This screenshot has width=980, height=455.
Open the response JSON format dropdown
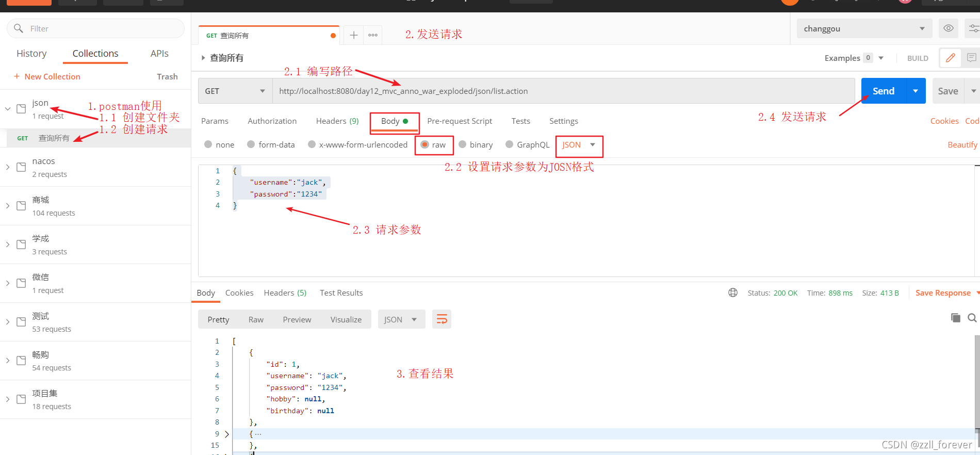tap(401, 319)
